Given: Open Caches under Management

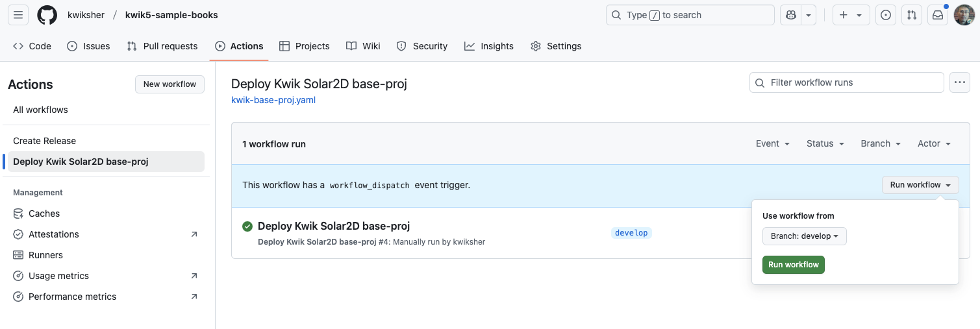Looking at the screenshot, I should click(x=106, y=213).
